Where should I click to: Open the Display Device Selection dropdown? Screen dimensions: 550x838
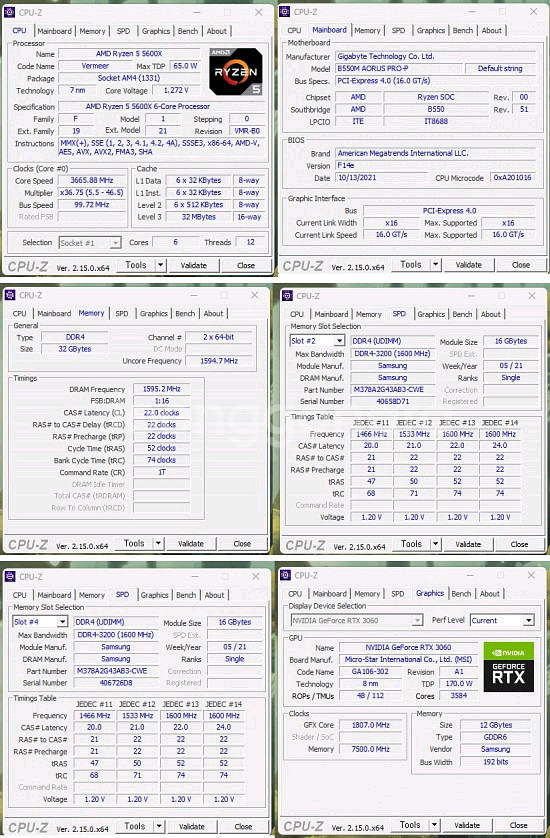(x=417, y=620)
